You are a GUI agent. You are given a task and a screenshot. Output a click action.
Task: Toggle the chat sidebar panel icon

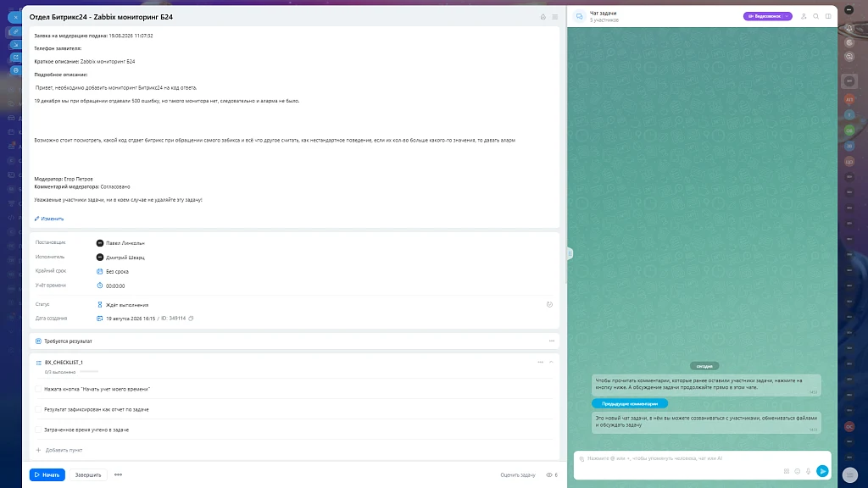828,17
